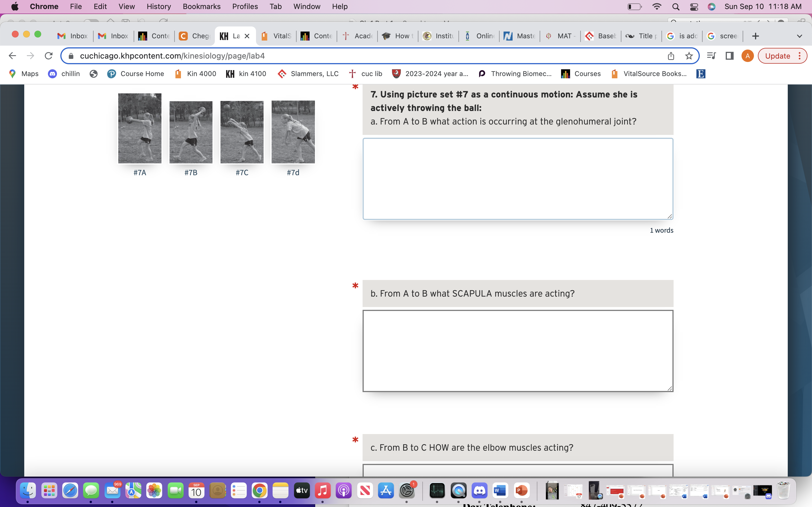Click the back navigation arrow
Viewport: 812px width, 507px height.
12,56
